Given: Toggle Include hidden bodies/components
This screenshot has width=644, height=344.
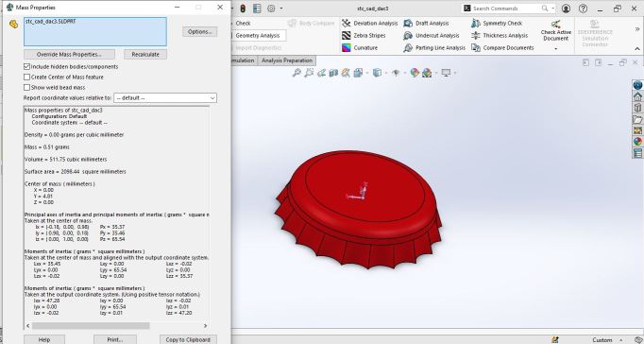Looking at the screenshot, I should pos(26,66).
